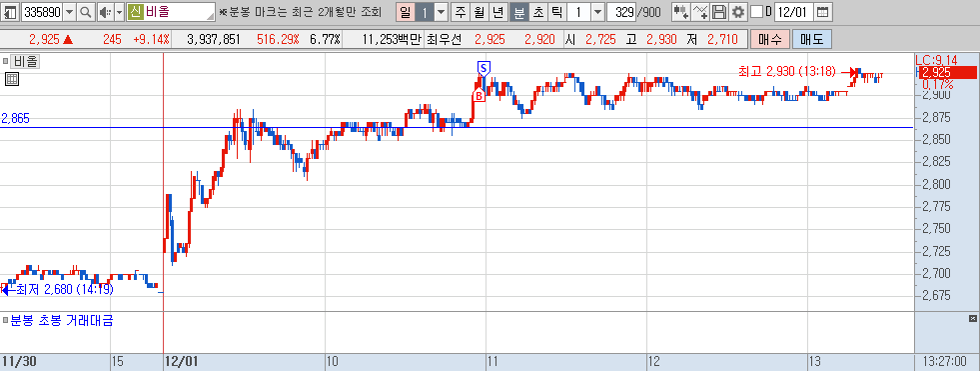Click the change rate +9.14%
This screenshot has height=371, width=980.
click(x=151, y=39)
